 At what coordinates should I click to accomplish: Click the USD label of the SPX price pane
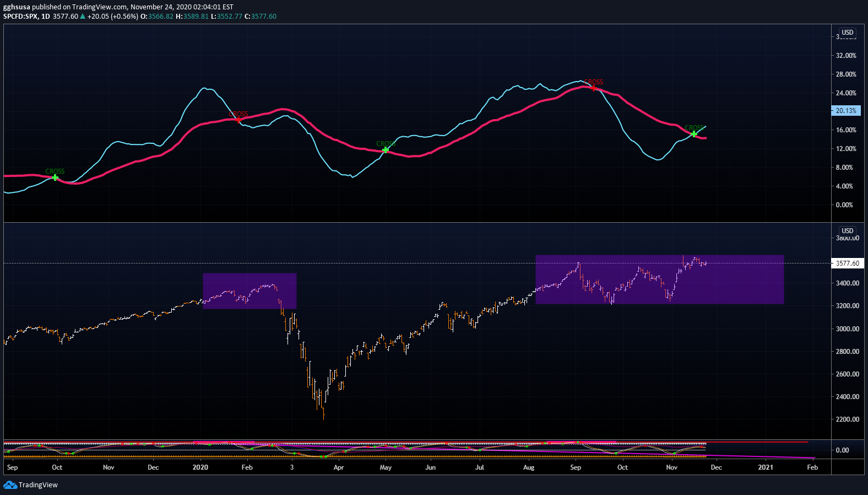point(848,231)
